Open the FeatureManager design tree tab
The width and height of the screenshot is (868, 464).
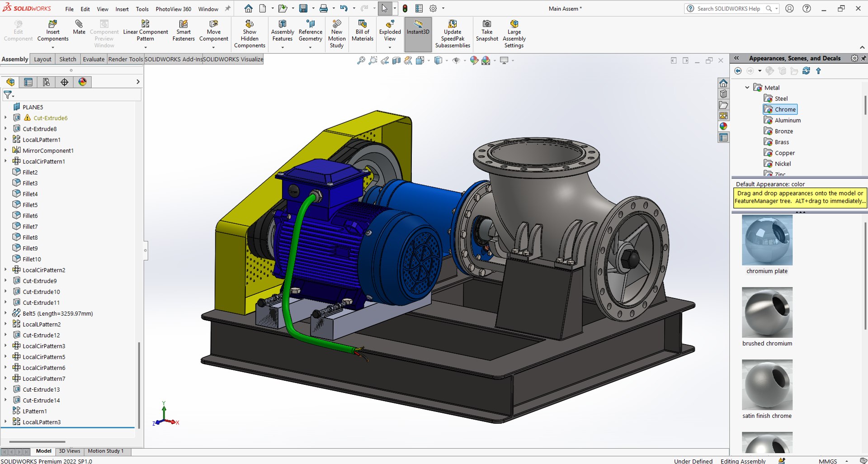(x=10, y=82)
